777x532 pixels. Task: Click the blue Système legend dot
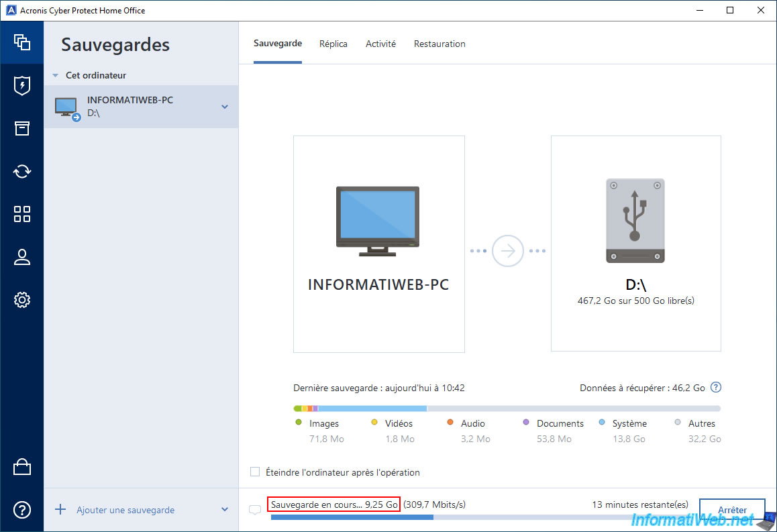tap(602, 423)
